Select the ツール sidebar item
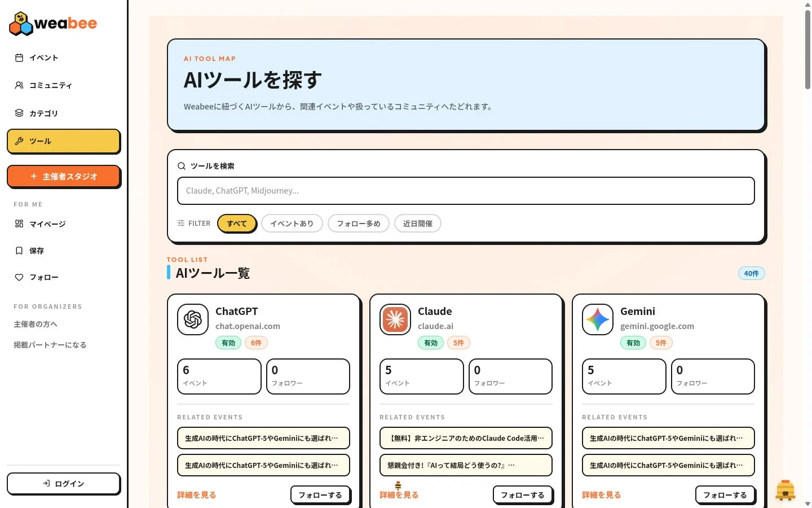Viewport: 812px width, 508px height. 64,141
